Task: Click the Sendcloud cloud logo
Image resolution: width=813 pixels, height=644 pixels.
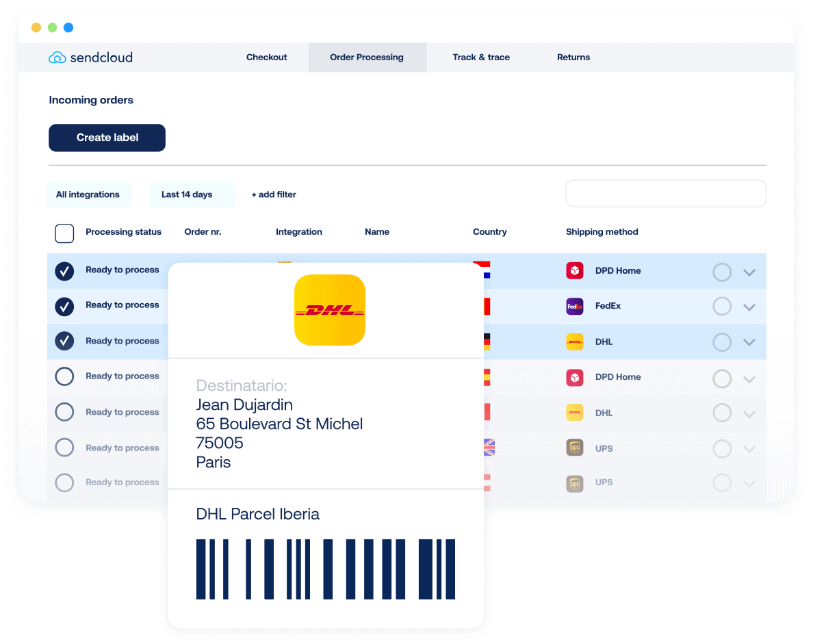Action: point(57,57)
